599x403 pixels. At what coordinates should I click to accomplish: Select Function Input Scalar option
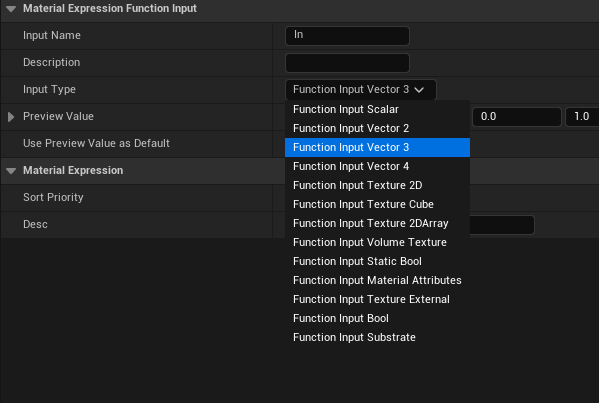point(377,109)
